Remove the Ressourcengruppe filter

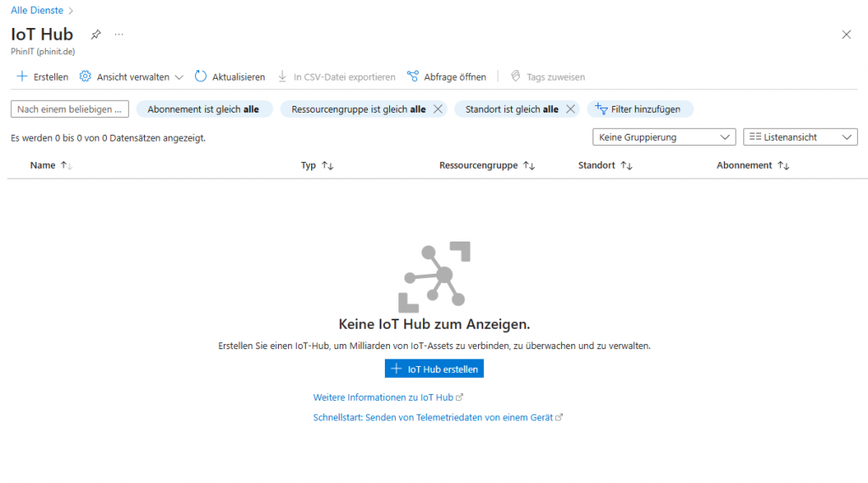tap(438, 109)
